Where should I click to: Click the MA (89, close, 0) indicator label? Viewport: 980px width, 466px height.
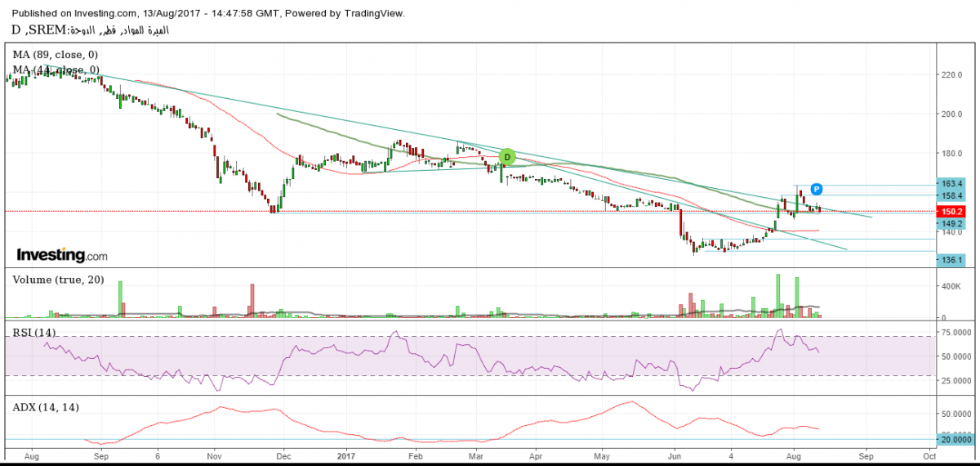[x=56, y=56]
